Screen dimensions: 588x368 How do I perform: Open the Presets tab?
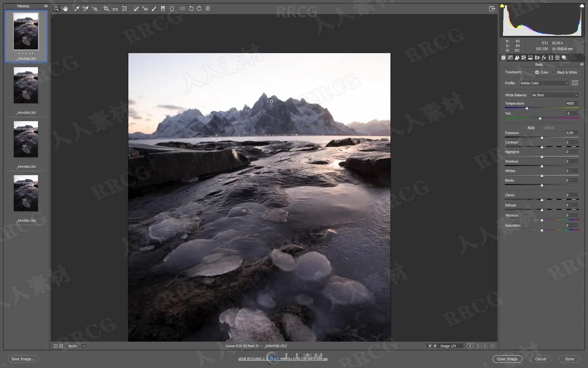(557, 58)
